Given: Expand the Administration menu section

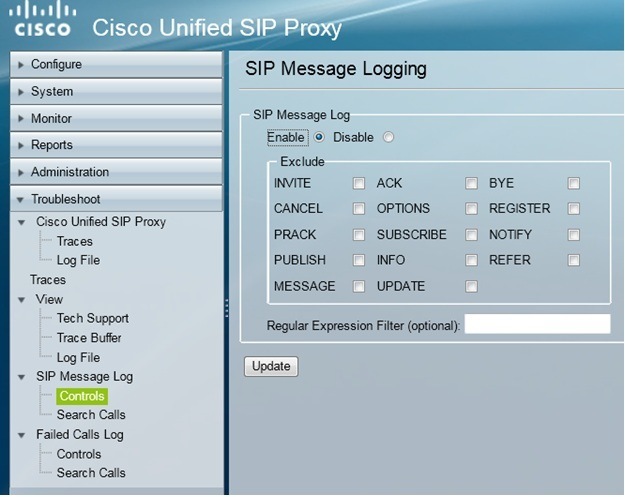Looking at the screenshot, I should 116,172.
